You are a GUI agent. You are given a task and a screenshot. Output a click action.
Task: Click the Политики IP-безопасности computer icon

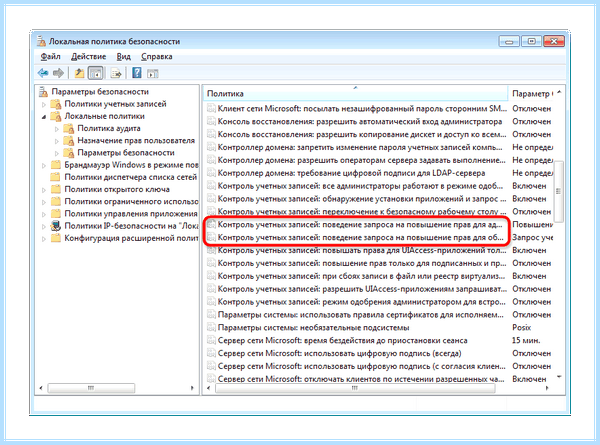(x=56, y=226)
